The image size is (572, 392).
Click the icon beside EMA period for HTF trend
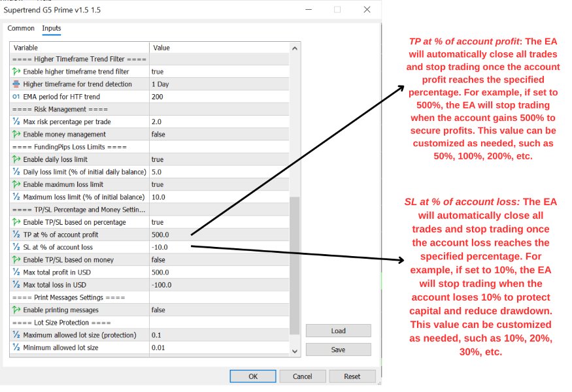pos(16,97)
